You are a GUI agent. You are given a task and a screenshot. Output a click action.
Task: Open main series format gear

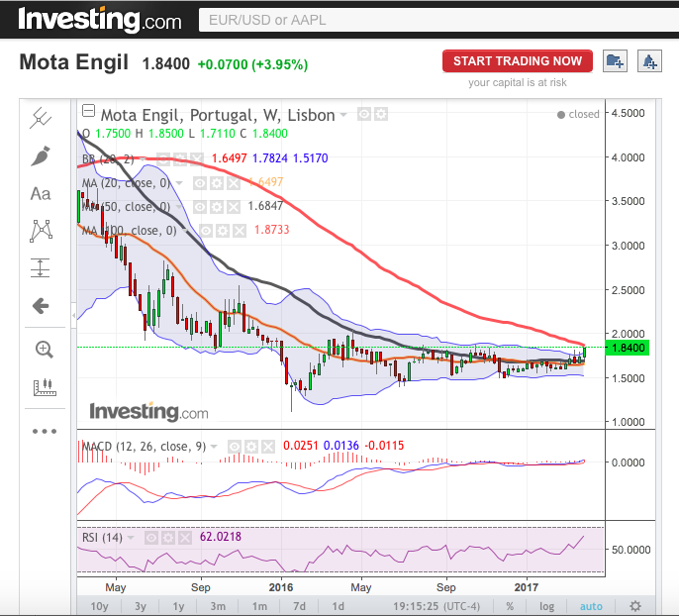point(381,114)
